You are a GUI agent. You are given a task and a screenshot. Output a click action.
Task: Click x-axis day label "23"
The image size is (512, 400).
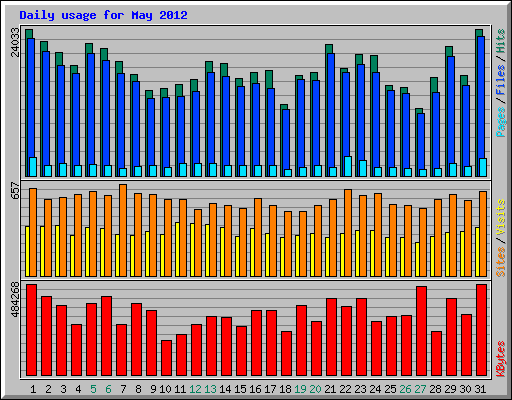pos(360,389)
